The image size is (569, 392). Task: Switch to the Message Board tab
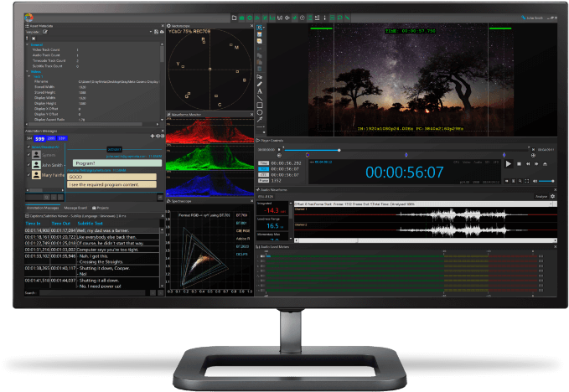tap(75, 208)
